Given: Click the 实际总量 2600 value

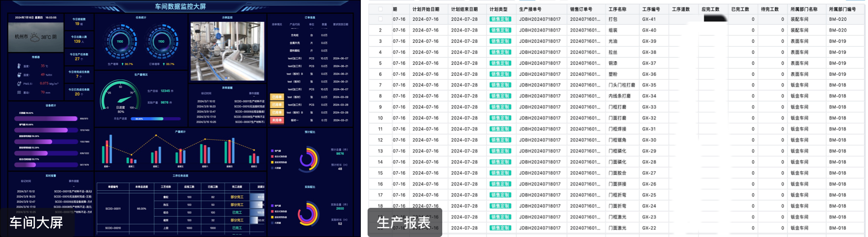Looking at the screenshot, I should [x=340, y=208].
